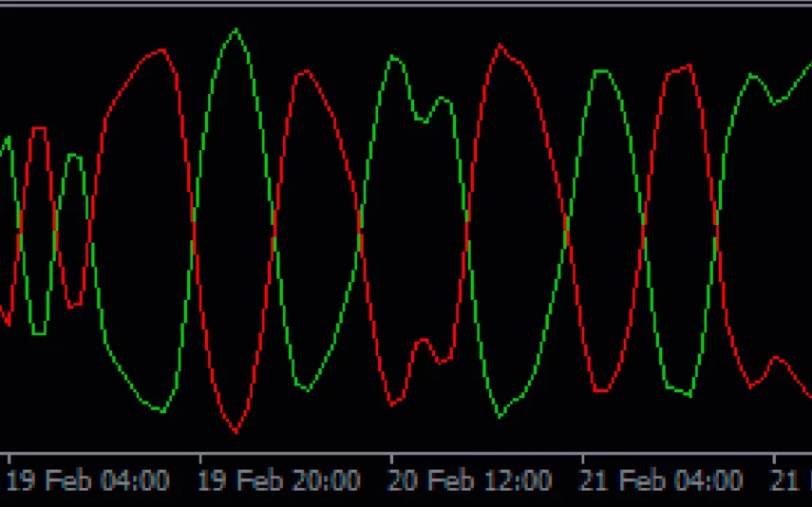Click the green trough above 20 Feb 12:00 label
Image resolution: width=812 pixels, height=507 pixels.
tap(500, 416)
